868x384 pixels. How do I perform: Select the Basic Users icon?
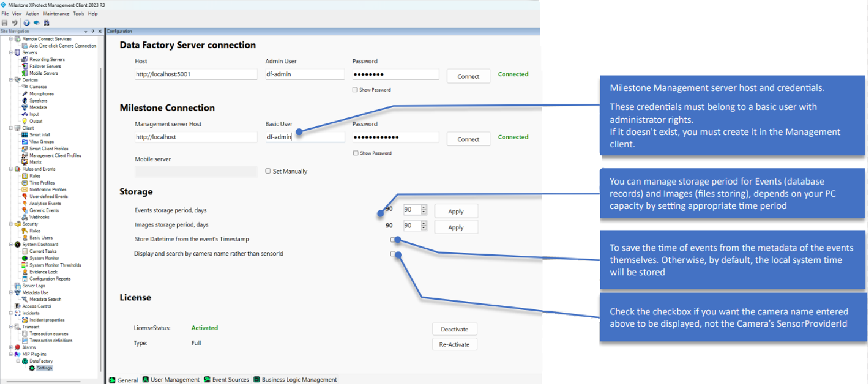pyautogui.click(x=25, y=238)
